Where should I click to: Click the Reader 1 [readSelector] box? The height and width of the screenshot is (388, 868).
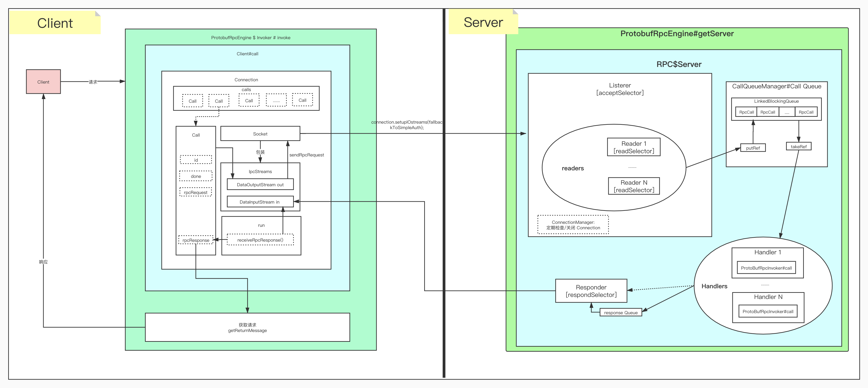[x=634, y=147]
